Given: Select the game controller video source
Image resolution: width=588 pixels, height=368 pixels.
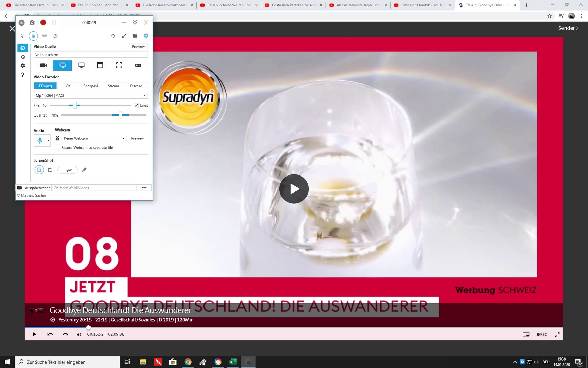Looking at the screenshot, I should pyautogui.click(x=138, y=65).
